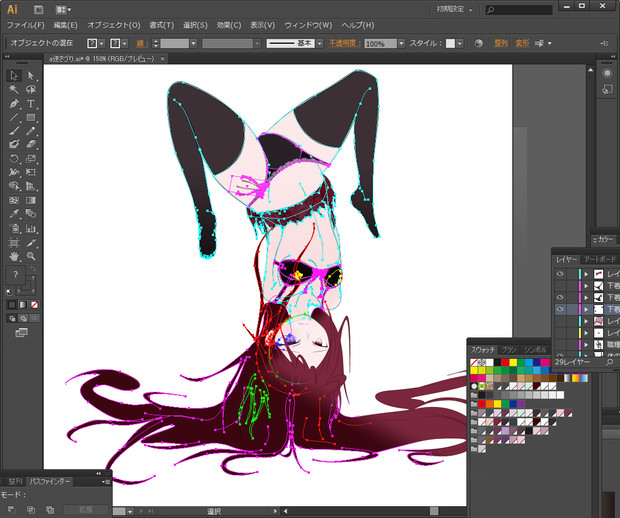Activate the Type tool

(x=31, y=104)
